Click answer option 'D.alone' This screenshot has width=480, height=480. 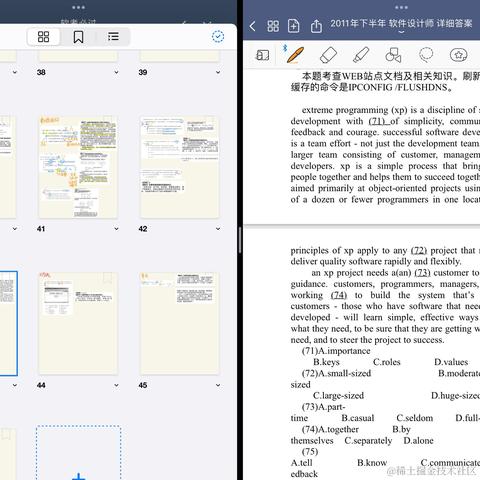click(418, 441)
